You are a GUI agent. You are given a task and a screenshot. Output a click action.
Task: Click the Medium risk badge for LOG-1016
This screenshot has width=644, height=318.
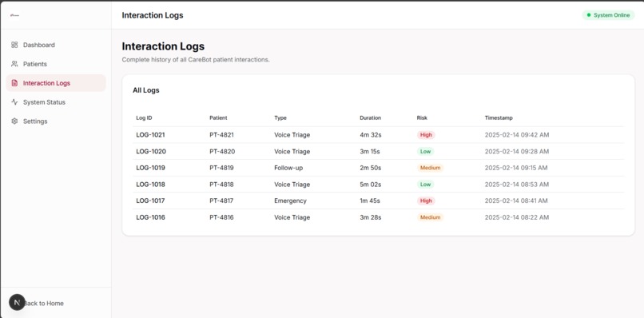tap(430, 217)
